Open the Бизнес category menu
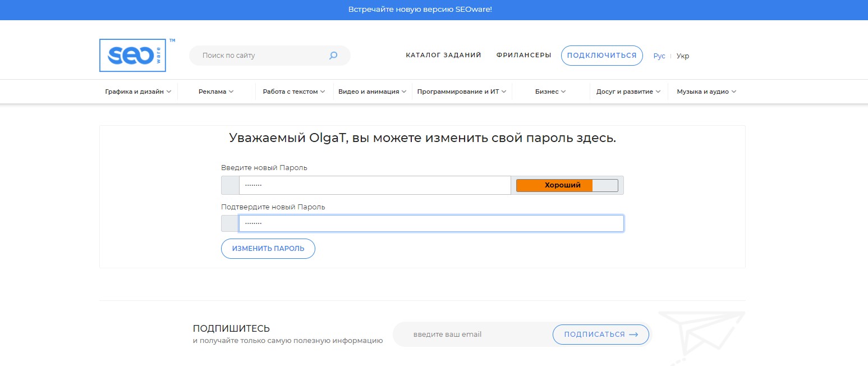The image size is (868, 366). tap(550, 91)
